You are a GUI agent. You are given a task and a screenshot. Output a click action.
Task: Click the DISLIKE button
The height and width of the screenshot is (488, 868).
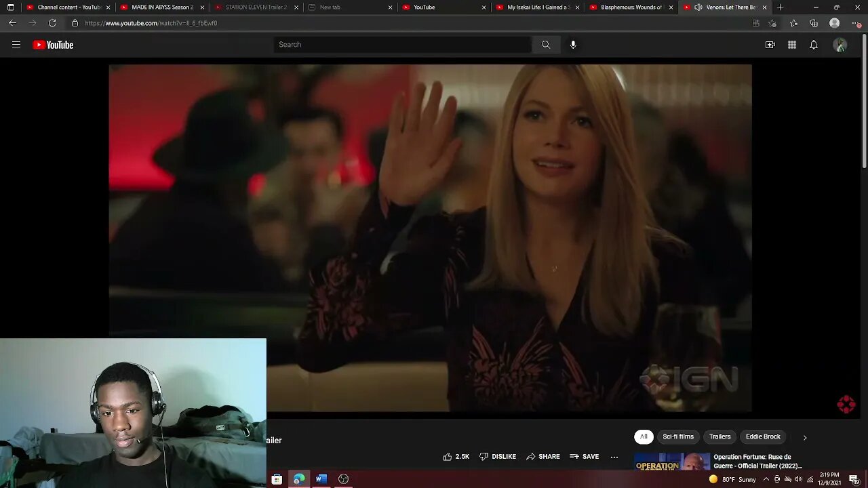point(498,457)
